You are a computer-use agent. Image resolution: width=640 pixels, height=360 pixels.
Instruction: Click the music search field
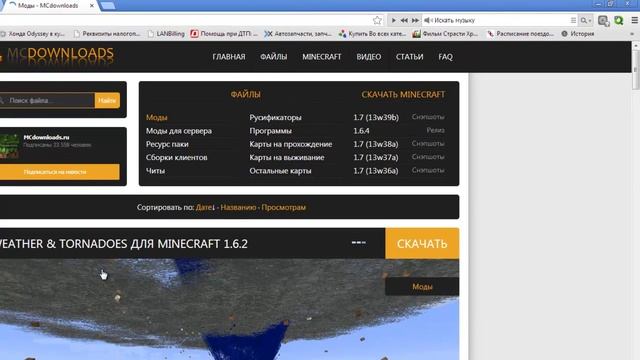pos(500,20)
